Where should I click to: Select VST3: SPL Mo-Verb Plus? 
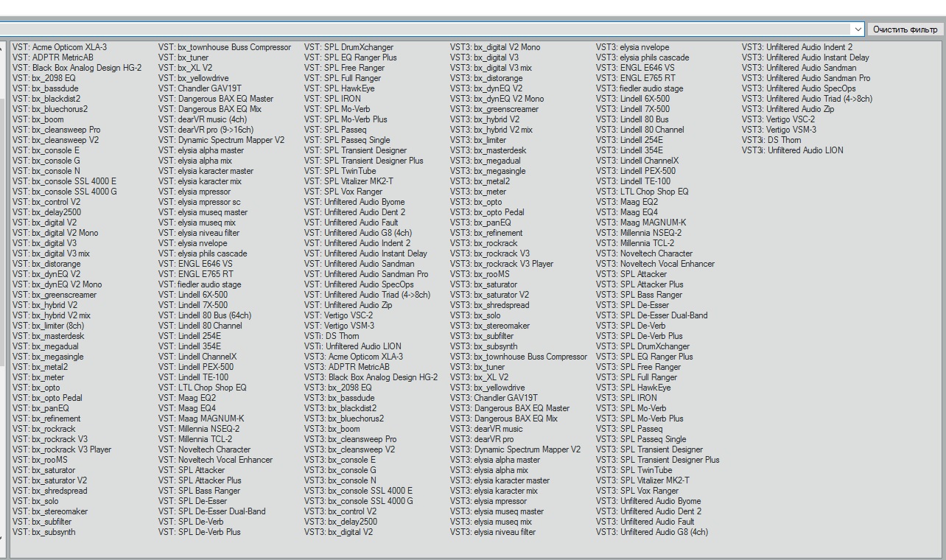(640, 419)
